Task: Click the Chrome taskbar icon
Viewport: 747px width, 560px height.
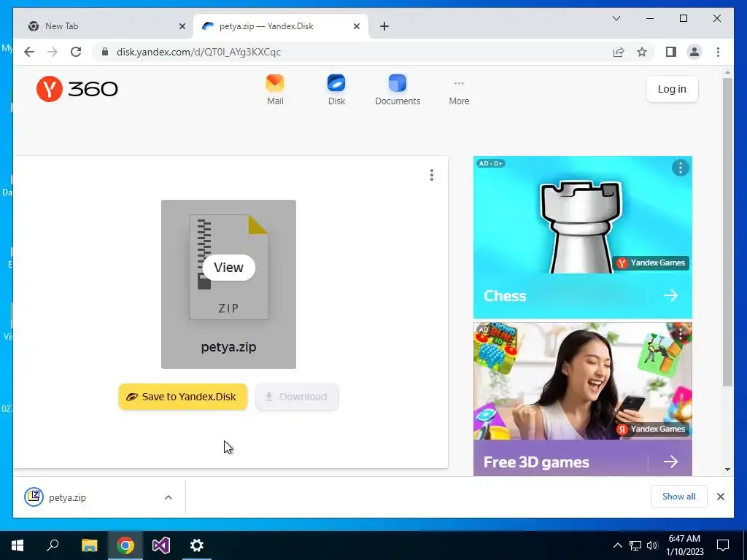Action: 125,545
